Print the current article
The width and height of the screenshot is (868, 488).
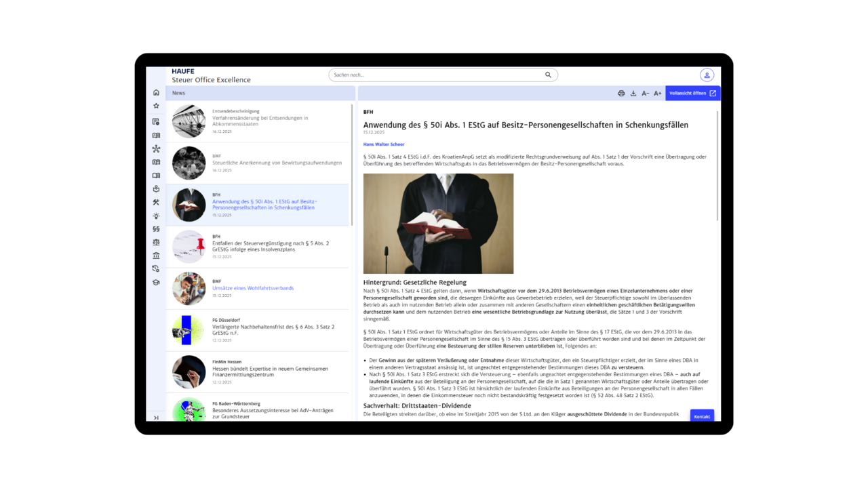pos(621,94)
